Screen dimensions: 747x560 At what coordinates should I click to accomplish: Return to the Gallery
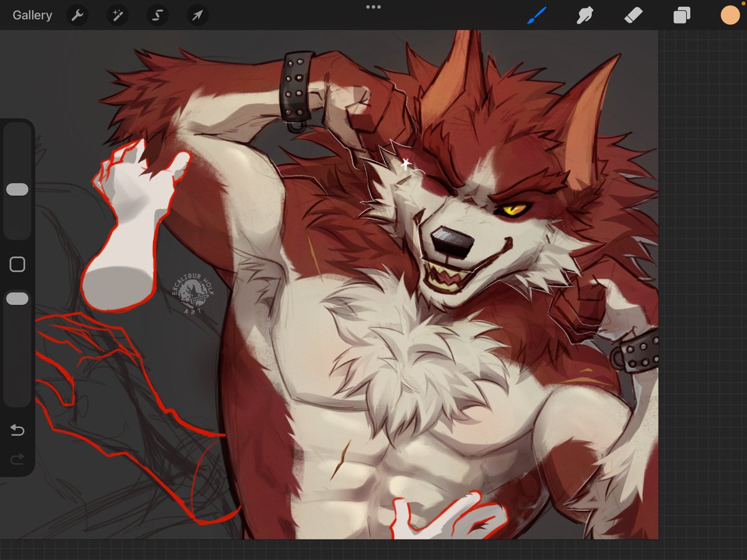click(x=32, y=16)
